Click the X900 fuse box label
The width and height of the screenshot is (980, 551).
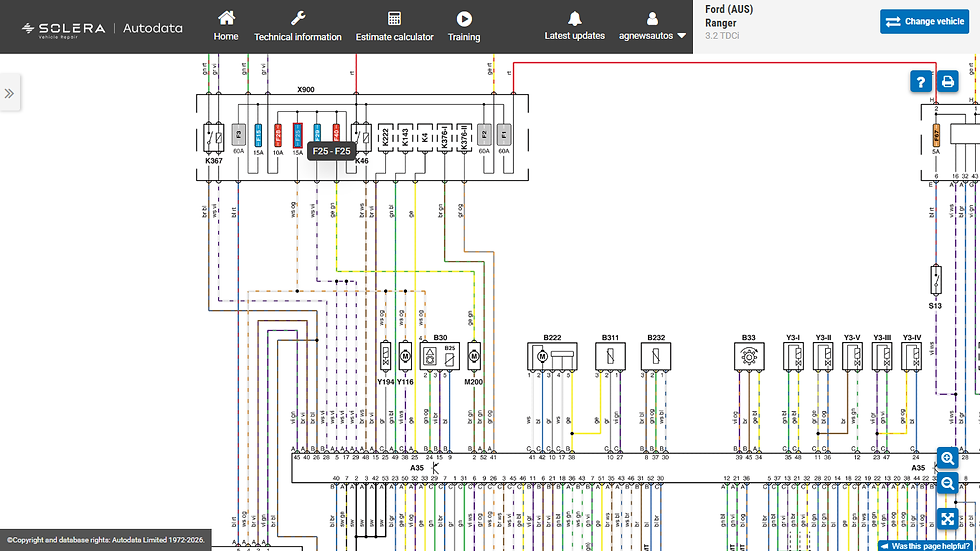coord(306,89)
